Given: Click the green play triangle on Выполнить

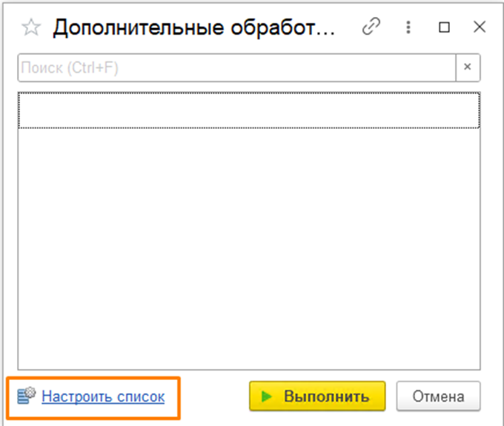Looking at the screenshot, I should pyautogui.click(x=267, y=396).
